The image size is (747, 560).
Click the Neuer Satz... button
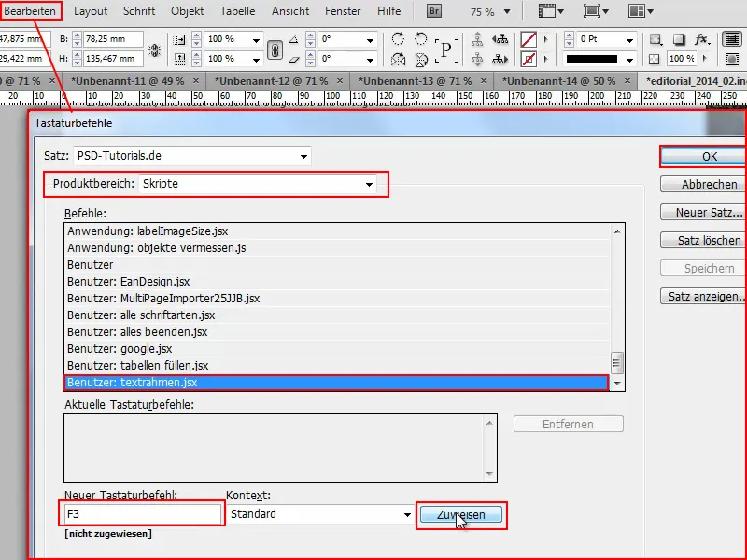(x=703, y=213)
